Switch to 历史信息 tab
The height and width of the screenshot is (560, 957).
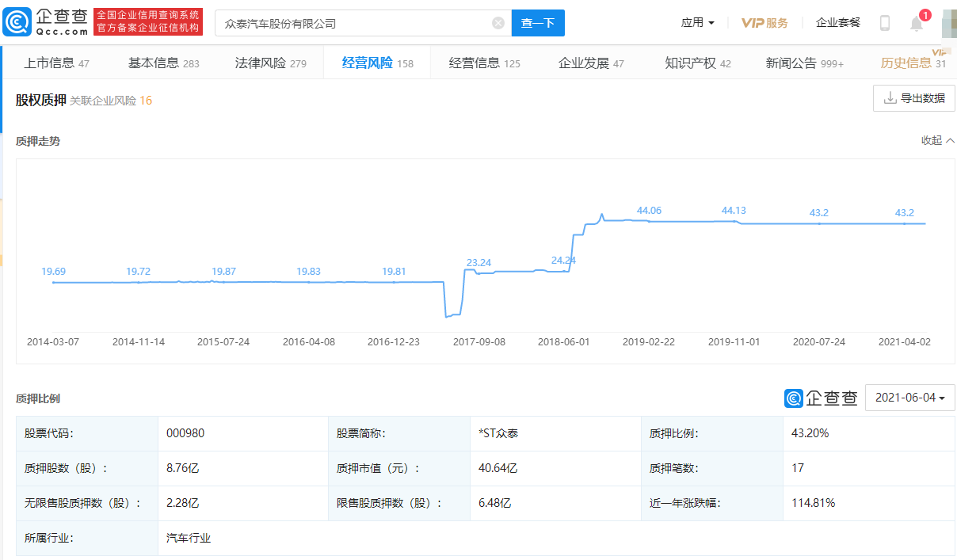[913, 63]
